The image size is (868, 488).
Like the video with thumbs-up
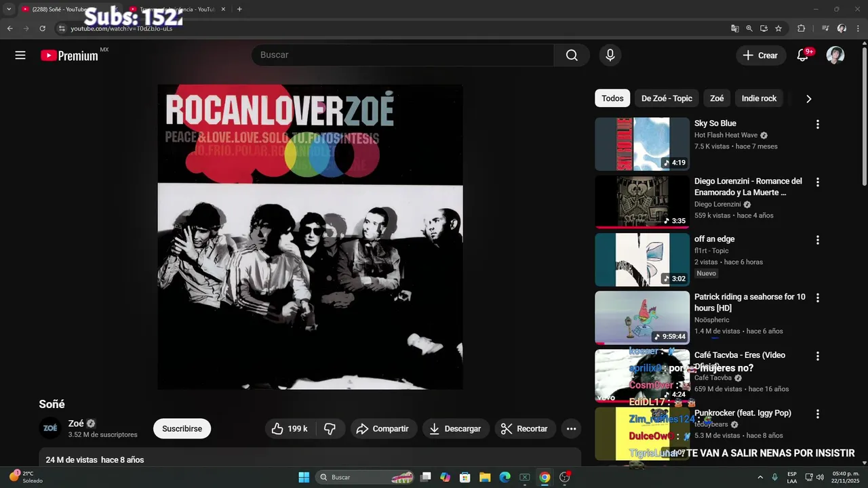pyautogui.click(x=289, y=428)
